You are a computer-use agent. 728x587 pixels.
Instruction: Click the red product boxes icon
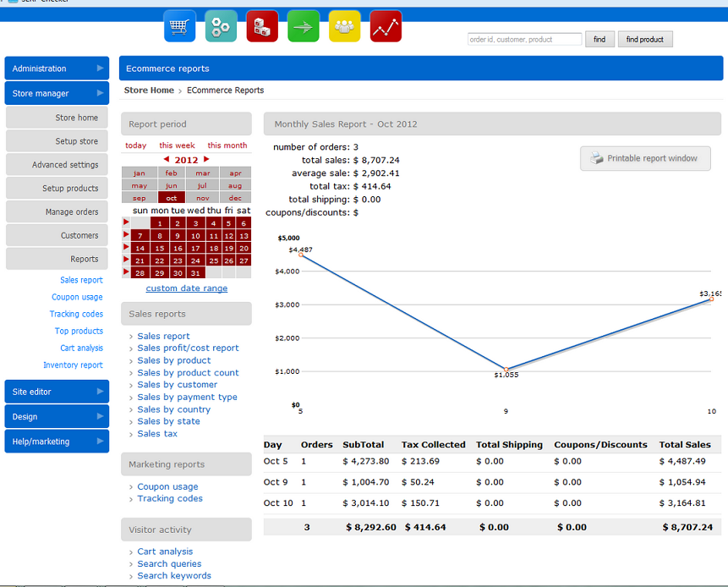262,26
